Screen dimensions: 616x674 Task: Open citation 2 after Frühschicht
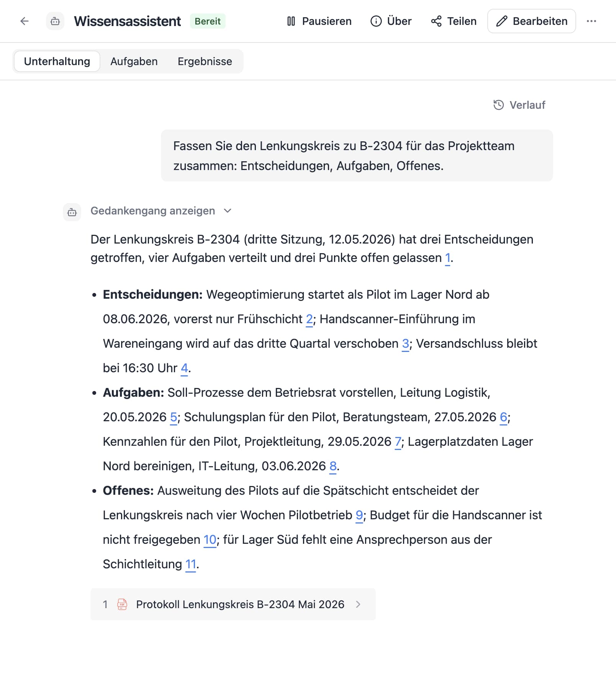pos(310,319)
